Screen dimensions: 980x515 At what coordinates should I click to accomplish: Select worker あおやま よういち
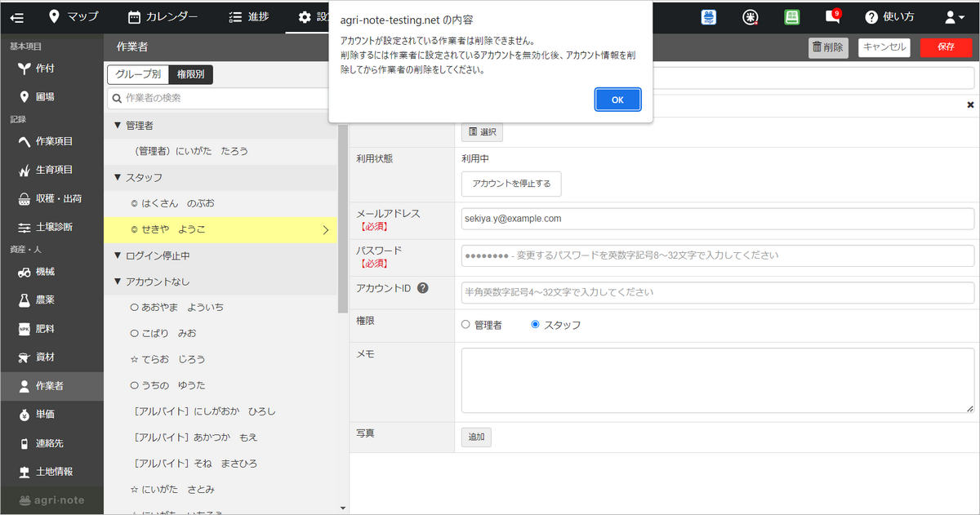coord(220,307)
